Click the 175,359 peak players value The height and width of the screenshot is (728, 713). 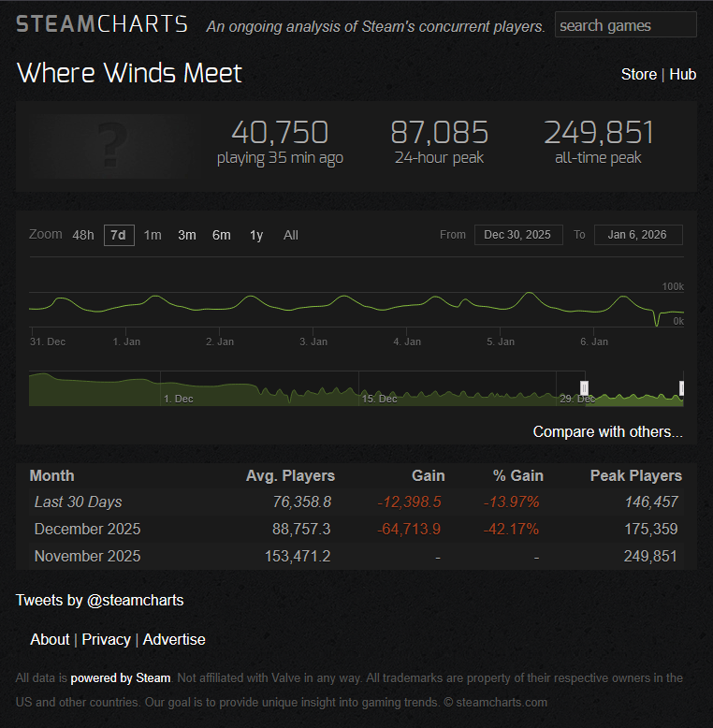651,529
